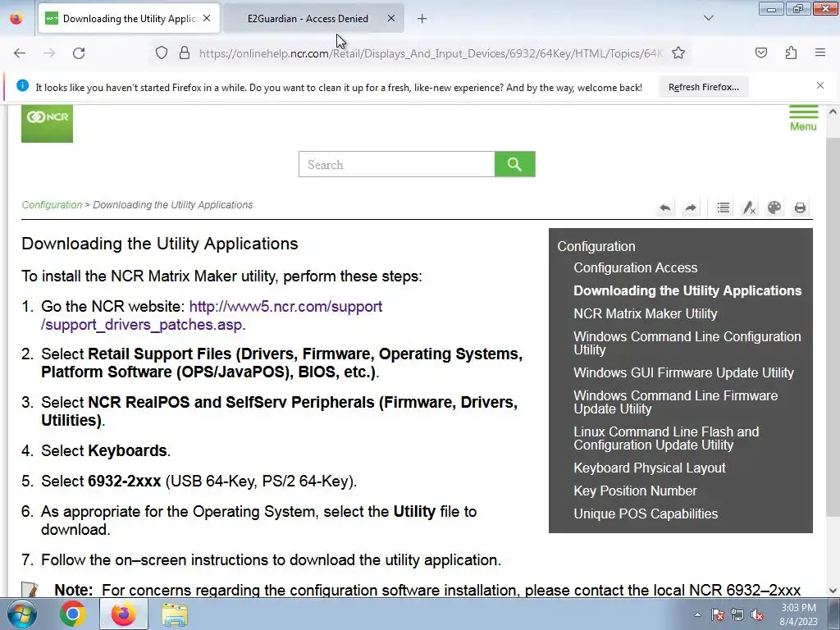
Task: Click scrollbar down arrow
Action: [x=833, y=591]
